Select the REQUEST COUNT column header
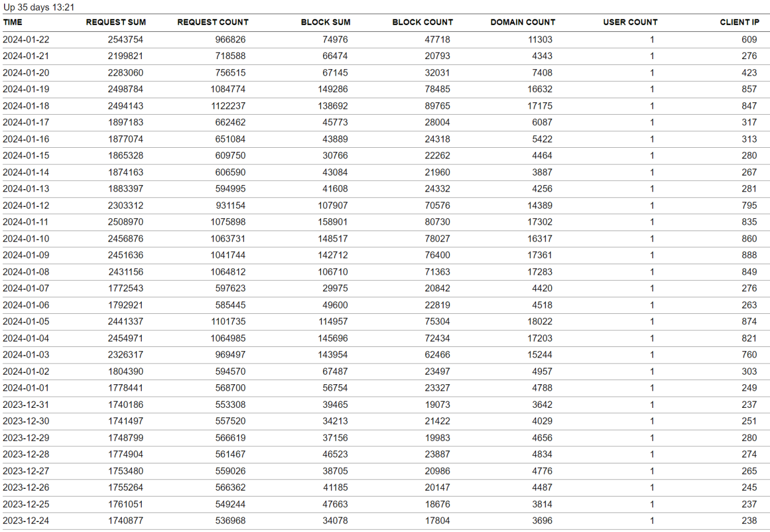This screenshot has width=770, height=532. click(213, 22)
